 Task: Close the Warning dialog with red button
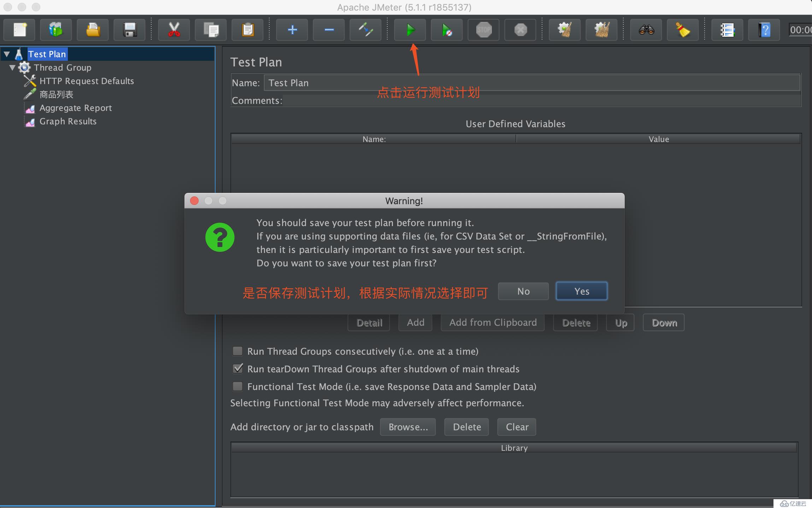194,201
